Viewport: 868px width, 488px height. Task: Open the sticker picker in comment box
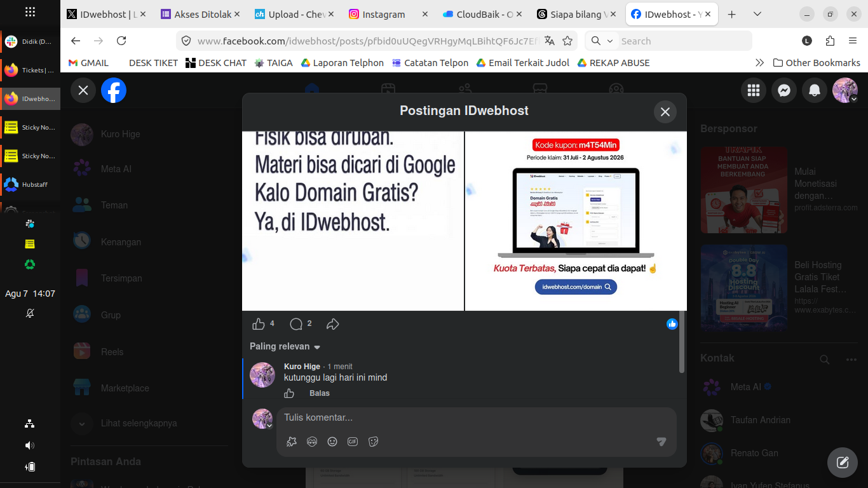point(373,442)
